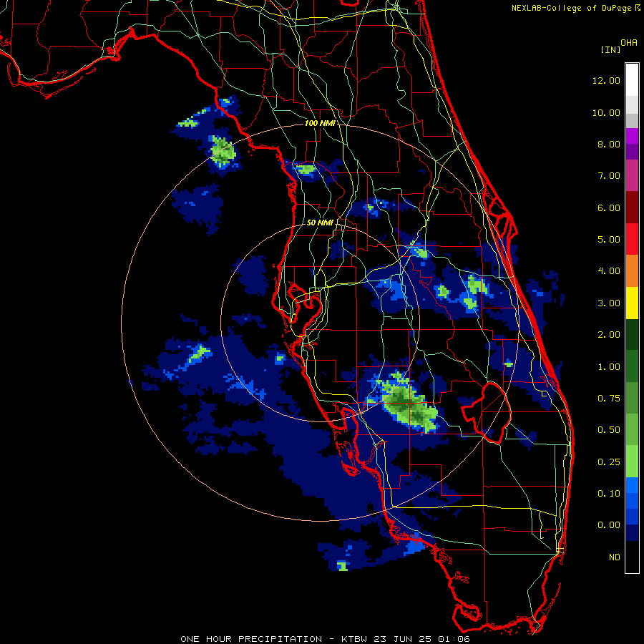The height and width of the screenshot is (644, 644).
Task: Click the 100 NMI range ring label
Action: [x=320, y=123]
